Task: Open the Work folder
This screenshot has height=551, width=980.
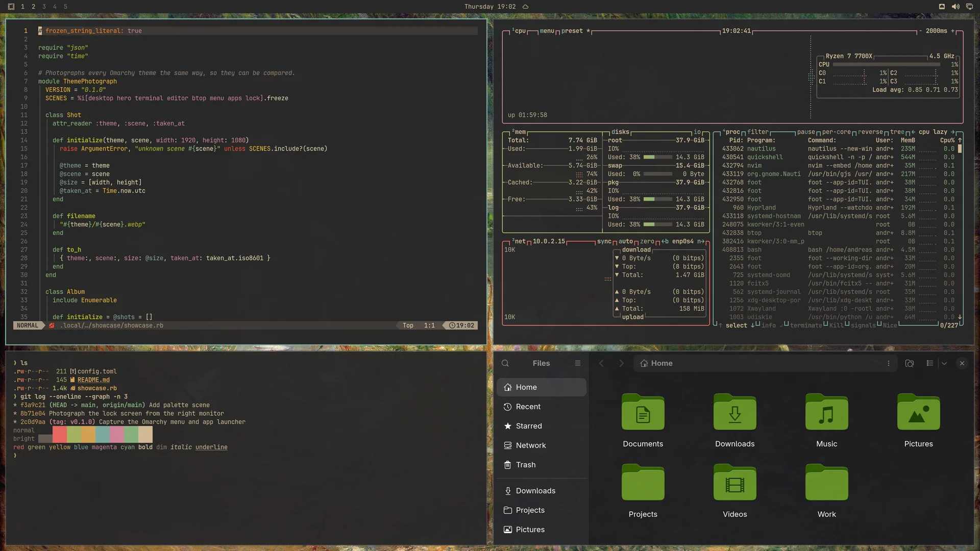Action: 827,491
